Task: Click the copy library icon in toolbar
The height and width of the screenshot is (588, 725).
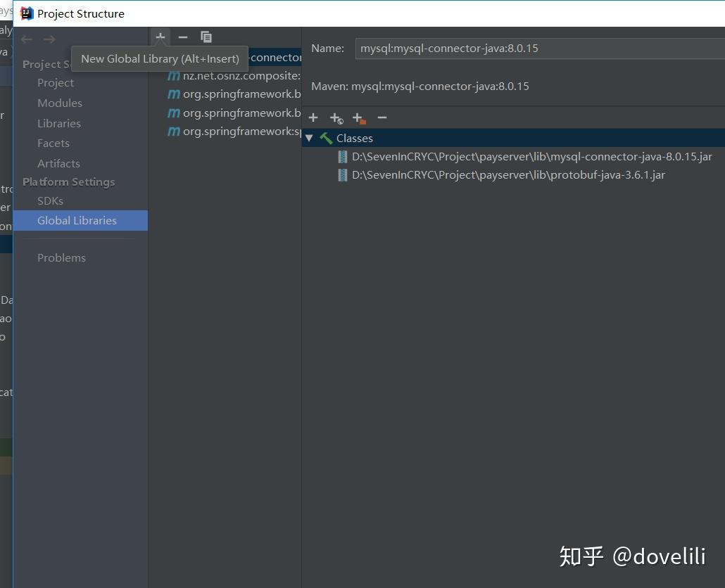Action: click(x=206, y=37)
